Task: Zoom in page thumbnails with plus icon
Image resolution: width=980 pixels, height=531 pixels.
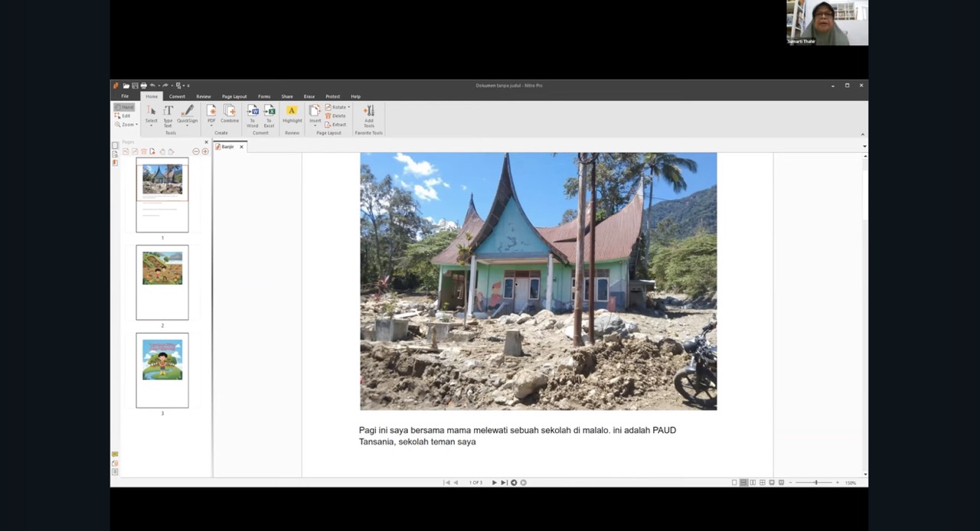Action: tap(205, 151)
